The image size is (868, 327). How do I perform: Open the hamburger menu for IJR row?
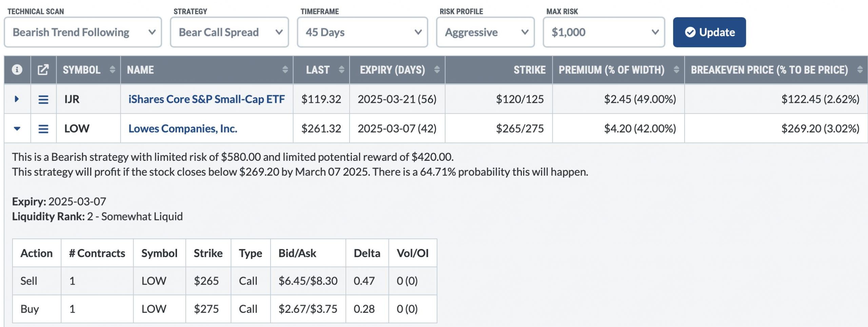point(43,99)
